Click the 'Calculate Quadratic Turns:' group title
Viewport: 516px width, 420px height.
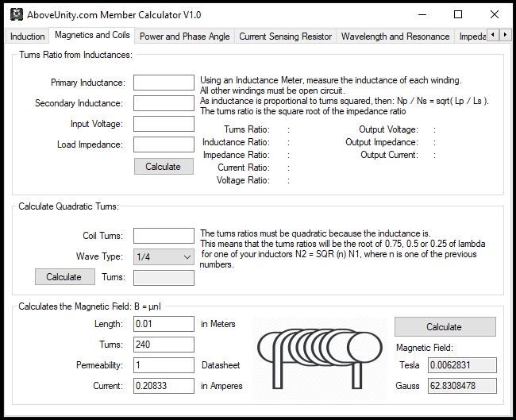coord(69,206)
